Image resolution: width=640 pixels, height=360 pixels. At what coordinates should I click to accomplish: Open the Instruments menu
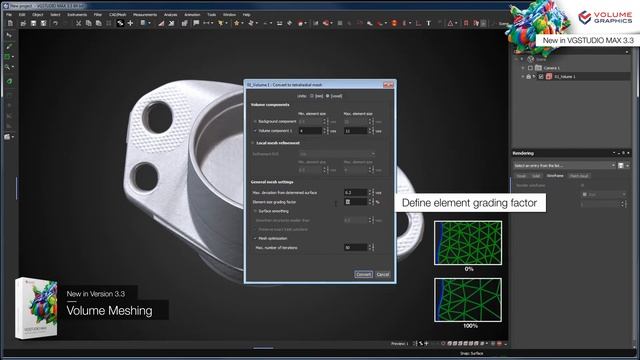[x=77, y=15]
